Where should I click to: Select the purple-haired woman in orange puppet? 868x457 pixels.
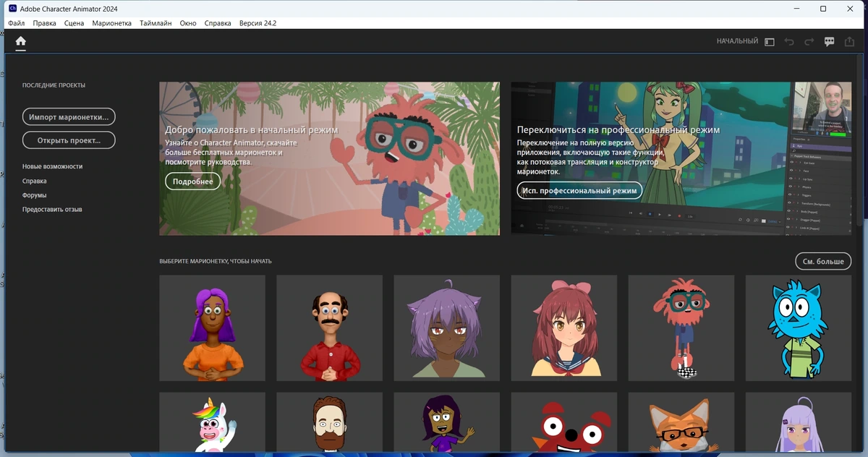(x=212, y=328)
